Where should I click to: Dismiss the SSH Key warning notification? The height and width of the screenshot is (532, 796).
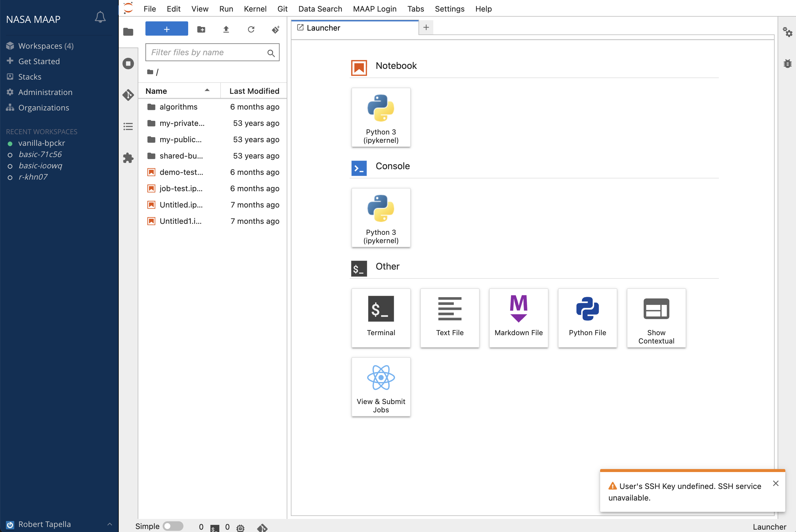click(775, 483)
